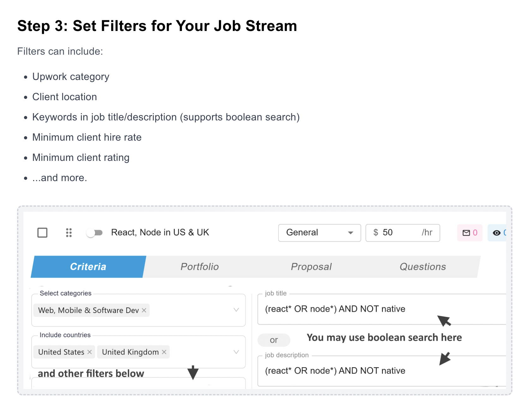Click the drag handle grid icon
This screenshot has width=532, height=414.
[x=69, y=233]
